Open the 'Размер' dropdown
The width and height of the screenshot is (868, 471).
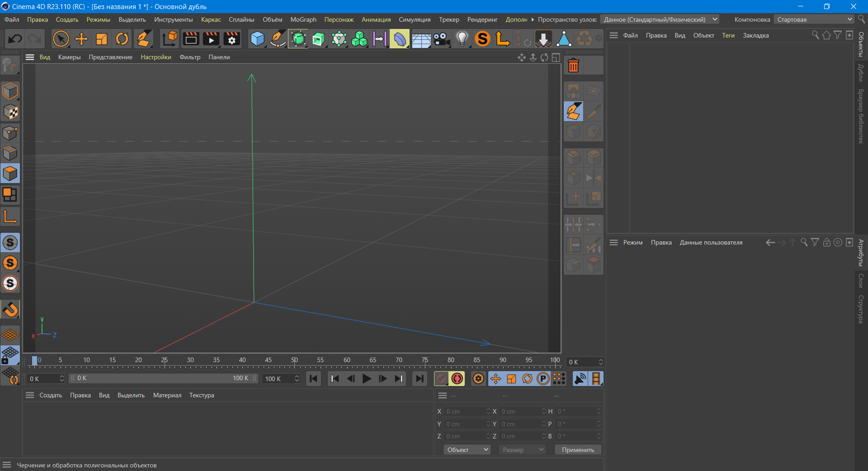pos(522,450)
